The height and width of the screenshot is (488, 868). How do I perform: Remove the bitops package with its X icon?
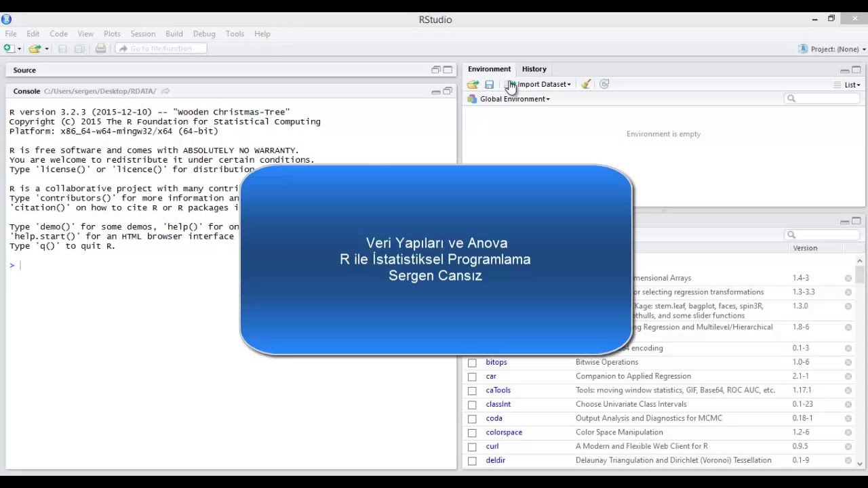tap(848, 363)
